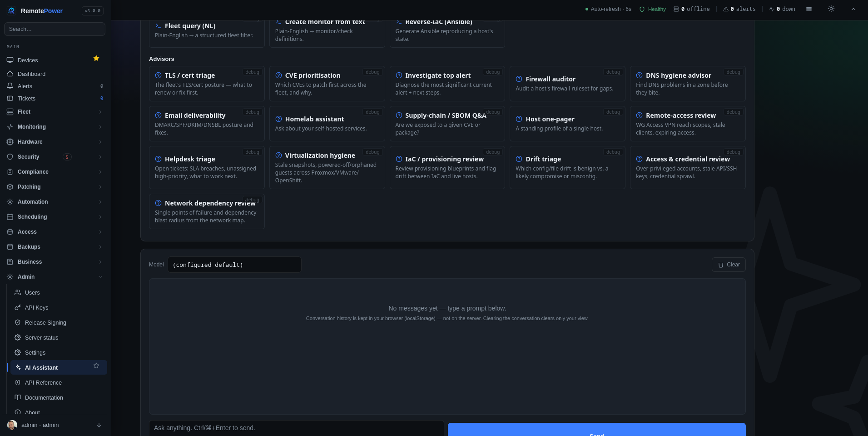Open the Host one-pager advisor
Viewport: 868px width, 436px height.
pyautogui.click(x=567, y=124)
